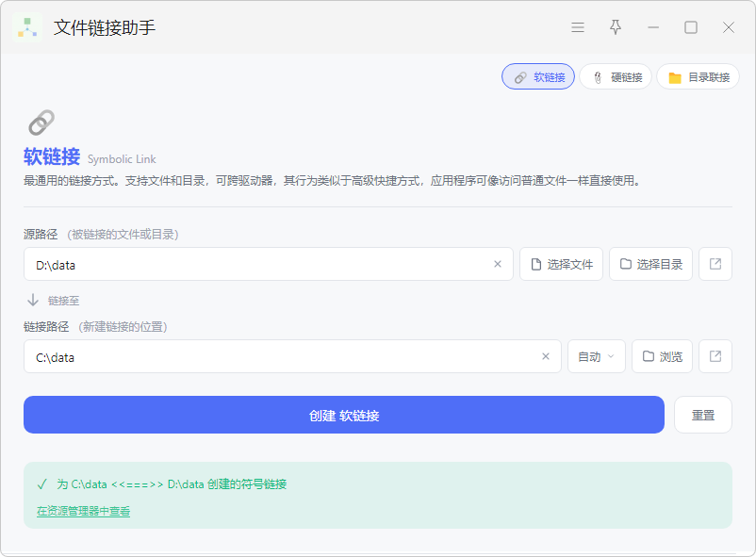
Task: Browse for link location with 浏览
Action: pyautogui.click(x=662, y=356)
